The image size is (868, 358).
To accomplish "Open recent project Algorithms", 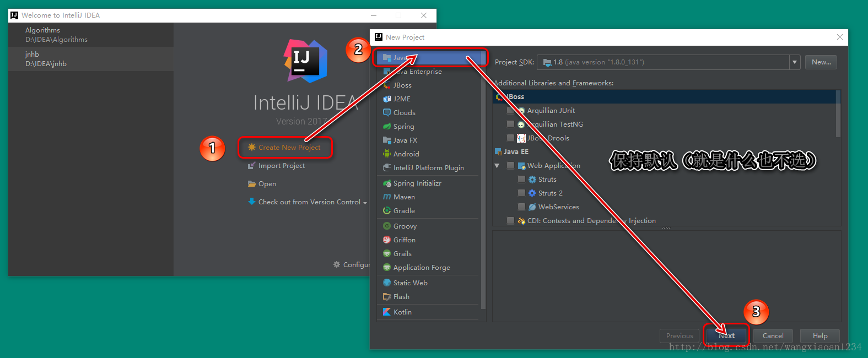I will click(x=91, y=35).
